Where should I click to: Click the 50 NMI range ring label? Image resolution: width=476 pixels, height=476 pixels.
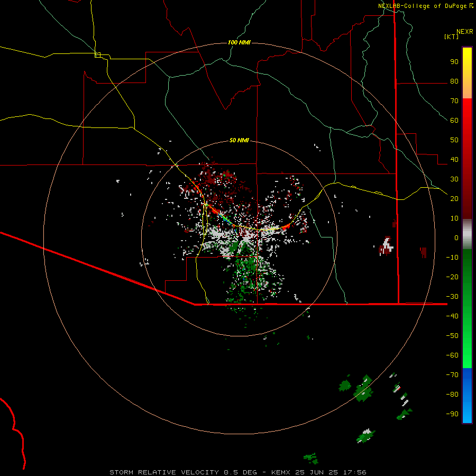[x=239, y=140]
